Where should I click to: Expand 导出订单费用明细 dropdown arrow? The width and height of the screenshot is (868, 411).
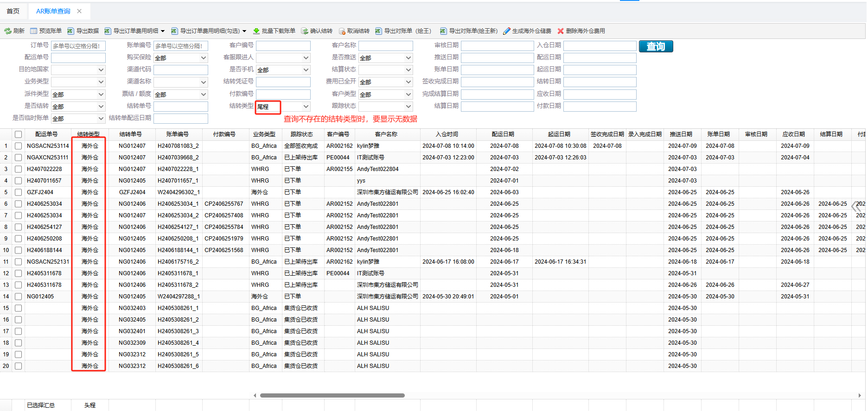pos(163,31)
